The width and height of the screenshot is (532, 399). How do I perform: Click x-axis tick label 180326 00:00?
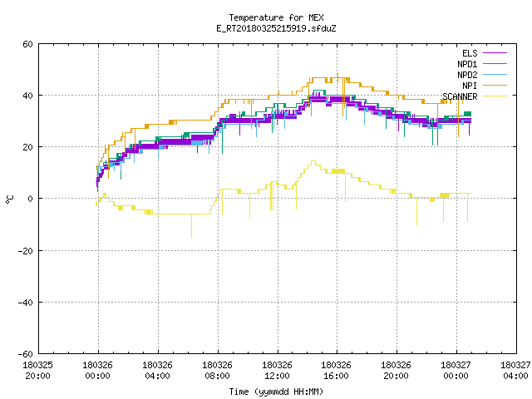click(98, 371)
